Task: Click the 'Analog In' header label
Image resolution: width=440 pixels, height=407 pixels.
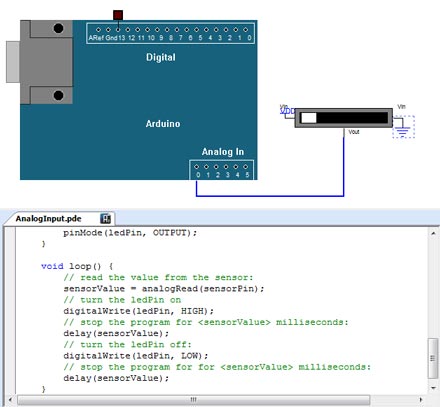Action: pyautogui.click(x=223, y=152)
